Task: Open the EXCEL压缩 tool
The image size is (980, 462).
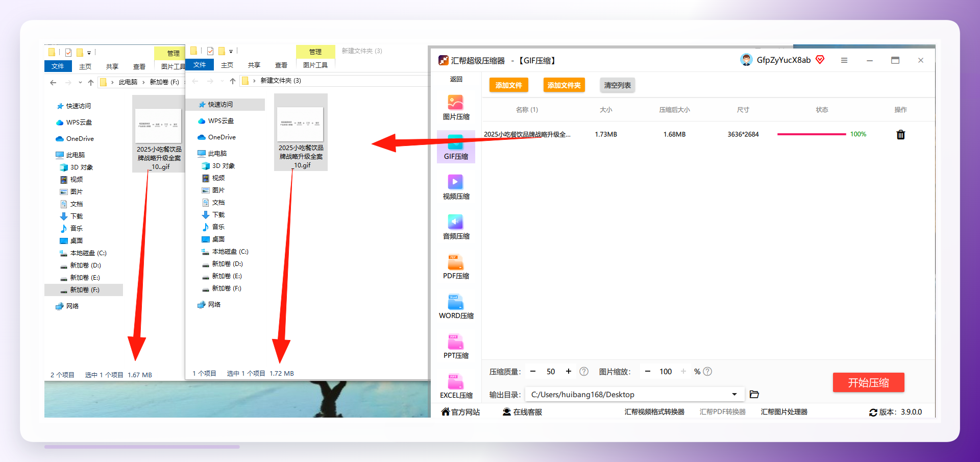Action: [x=456, y=386]
